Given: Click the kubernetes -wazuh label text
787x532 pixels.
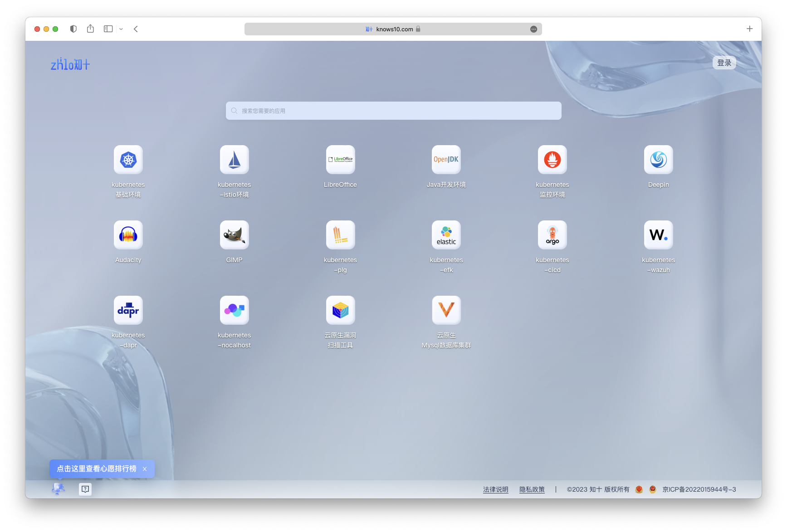Looking at the screenshot, I should click(x=659, y=265).
